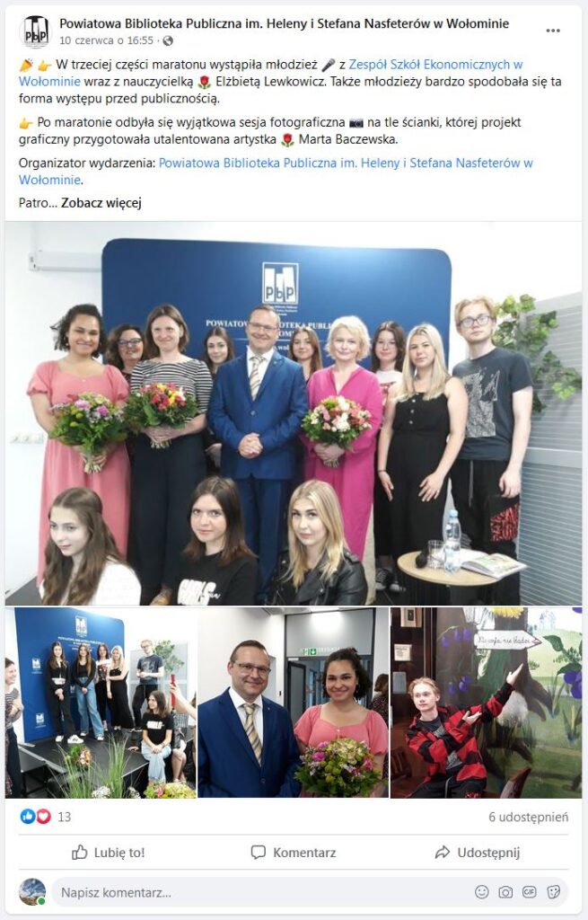Share the post via Udostępnij
Image resolution: width=588 pixels, height=920 pixels.
(x=478, y=853)
